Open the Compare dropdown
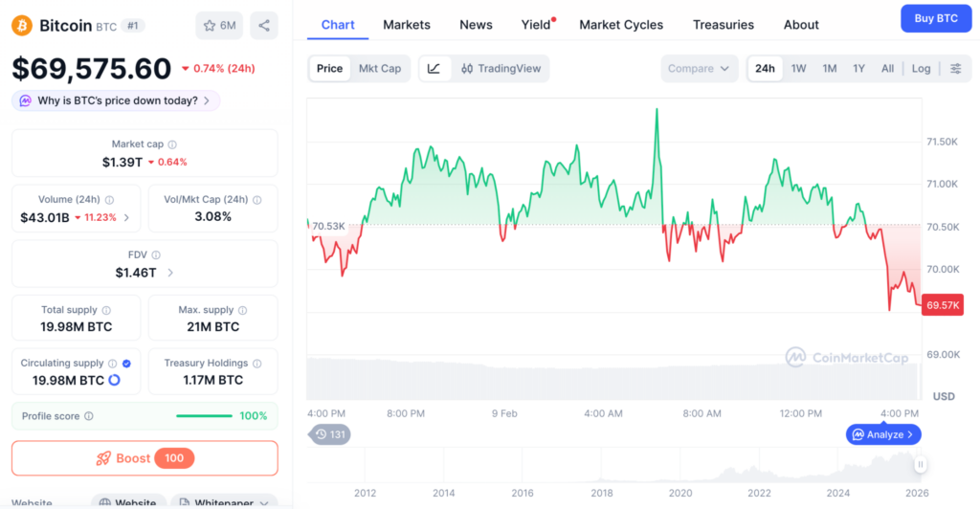 point(699,69)
